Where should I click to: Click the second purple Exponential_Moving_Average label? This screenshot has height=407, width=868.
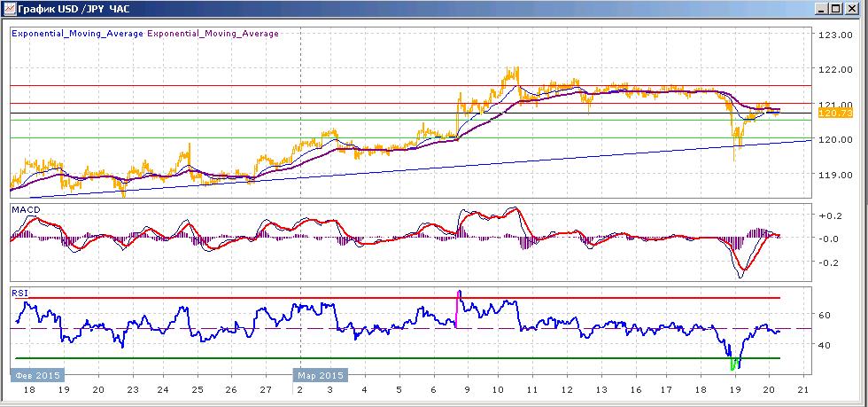[x=213, y=34]
